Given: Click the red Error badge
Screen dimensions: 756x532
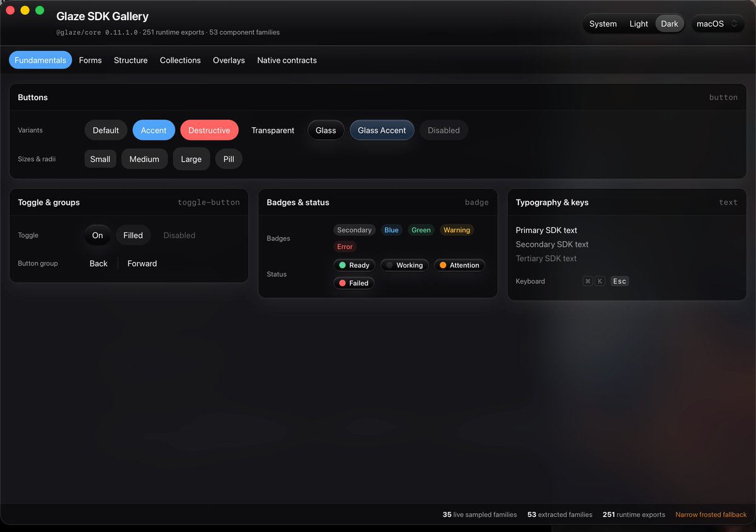Looking at the screenshot, I should tap(345, 247).
